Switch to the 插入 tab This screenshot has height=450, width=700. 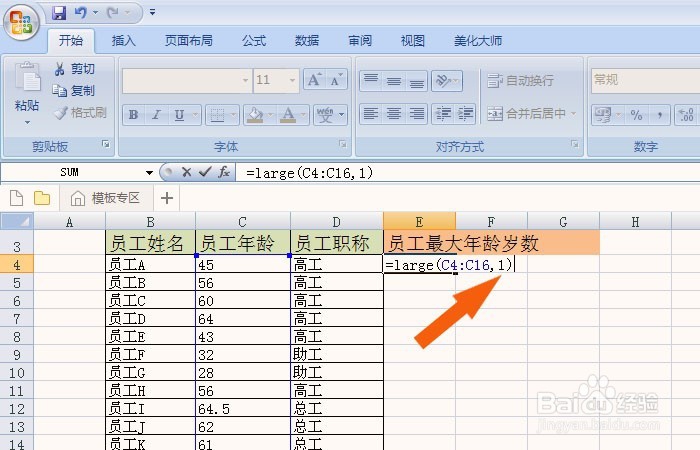pyautogui.click(x=123, y=41)
